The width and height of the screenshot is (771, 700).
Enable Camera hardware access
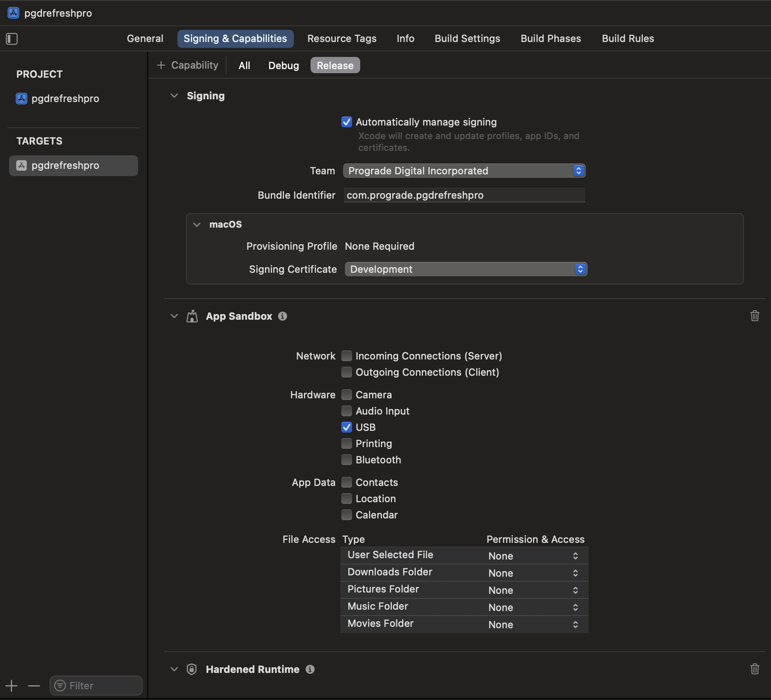[x=347, y=395]
